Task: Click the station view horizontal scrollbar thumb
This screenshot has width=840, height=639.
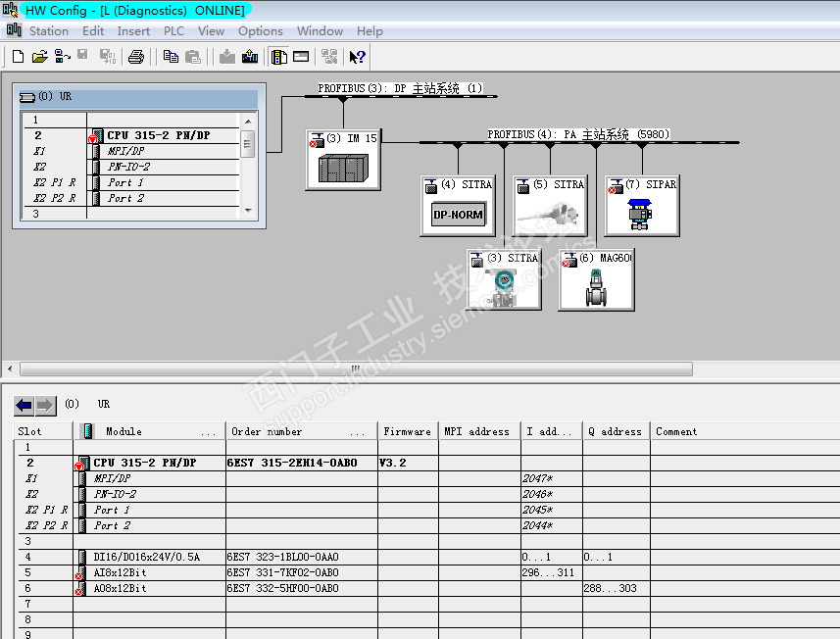Action: point(356,369)
